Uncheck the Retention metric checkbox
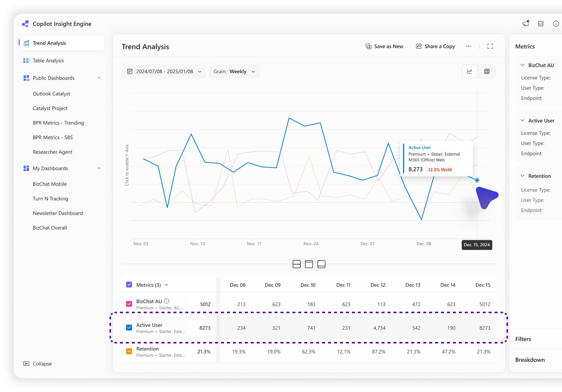 click(129, 351)
